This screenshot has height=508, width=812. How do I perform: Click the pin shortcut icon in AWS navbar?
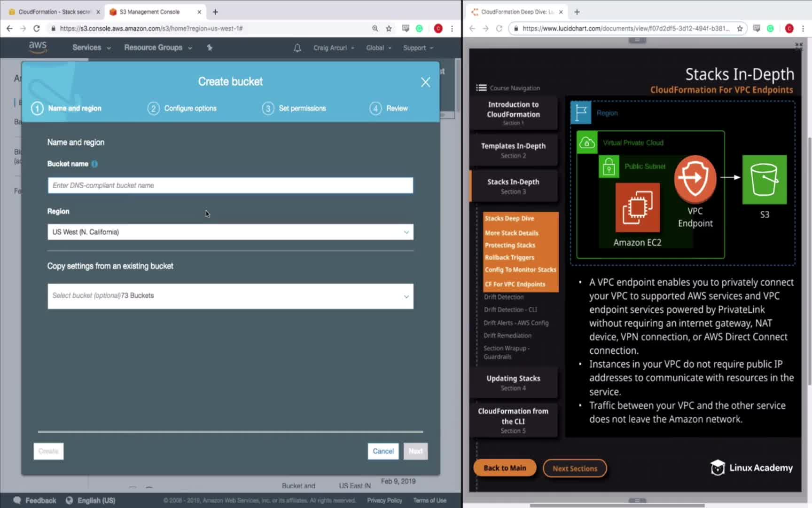click(210, 48)
